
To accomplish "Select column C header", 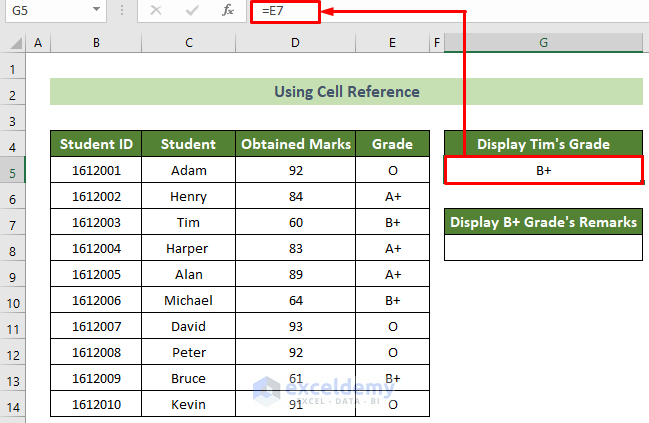I will point(189,43).
